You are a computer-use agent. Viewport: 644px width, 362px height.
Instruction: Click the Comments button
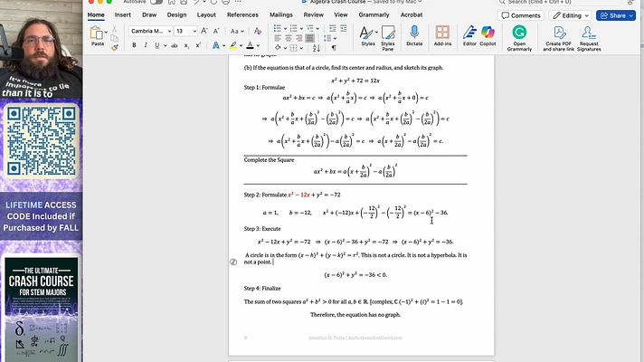[x=521, y=15]
